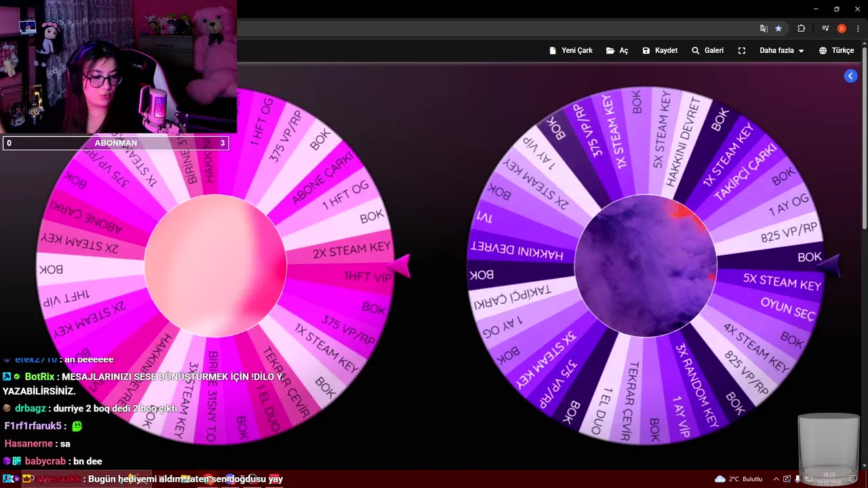The height and width of the screenshot is (488, 868).
Task: Click 1 EL DUO slice on purple wheel
Action: pos(607,411)
